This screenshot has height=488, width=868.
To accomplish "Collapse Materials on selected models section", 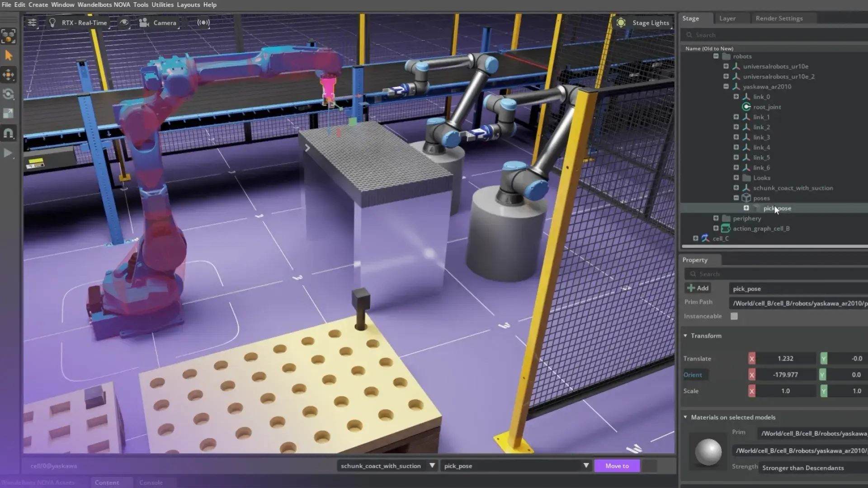I will point(685,417).
